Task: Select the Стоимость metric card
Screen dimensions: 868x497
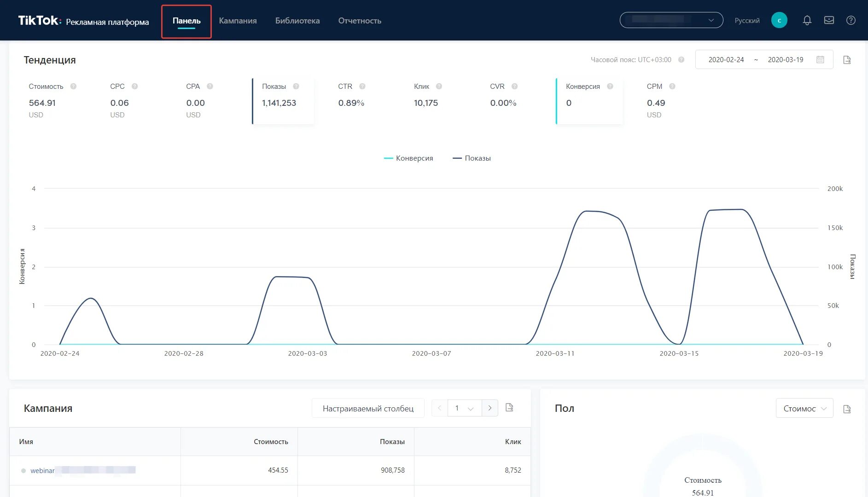Action: pos(53,101)
